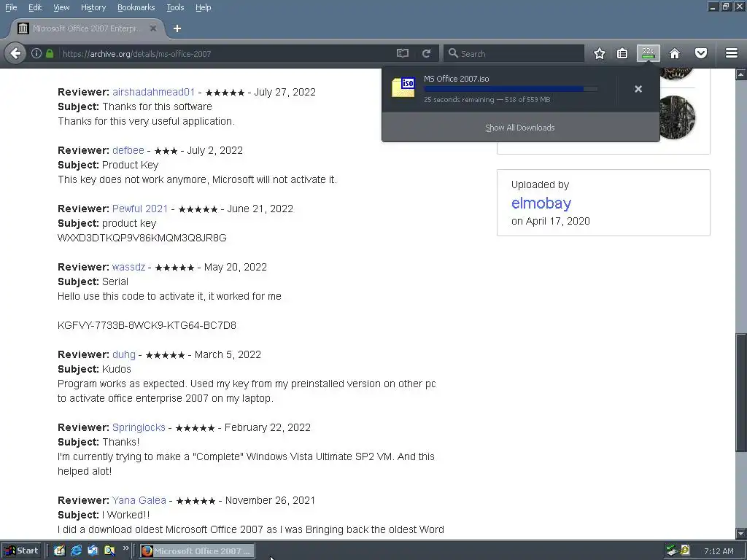
Task: Click the round thumbnail image below the download panel
Action: pos(674,117)
